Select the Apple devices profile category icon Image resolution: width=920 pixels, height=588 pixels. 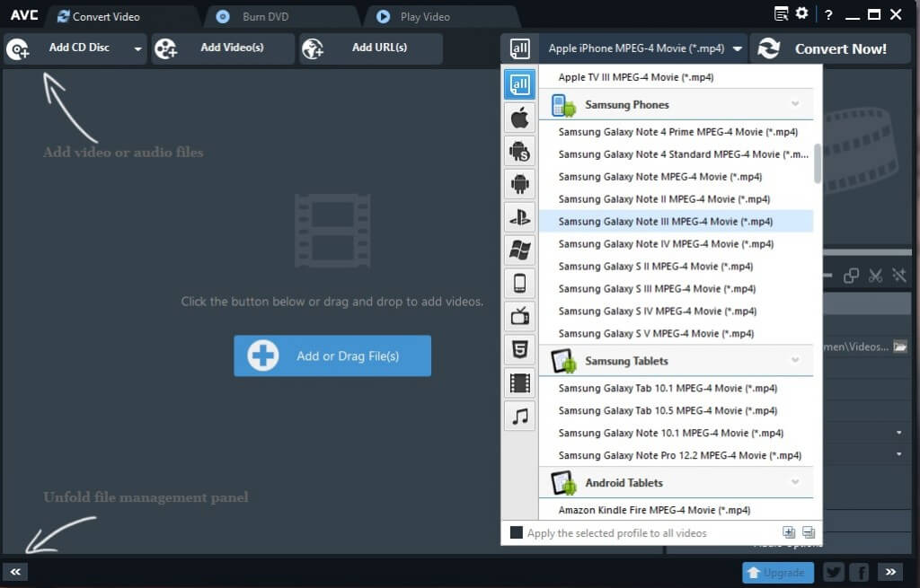(520, 117)
